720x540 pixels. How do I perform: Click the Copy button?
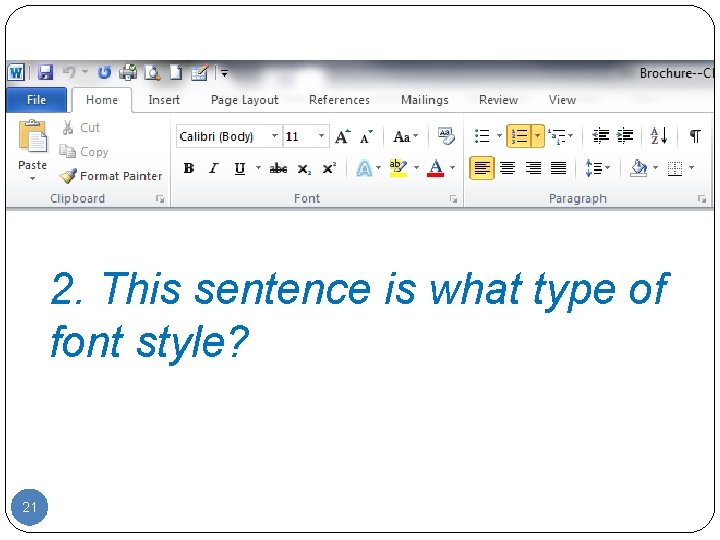click(84, 152)
